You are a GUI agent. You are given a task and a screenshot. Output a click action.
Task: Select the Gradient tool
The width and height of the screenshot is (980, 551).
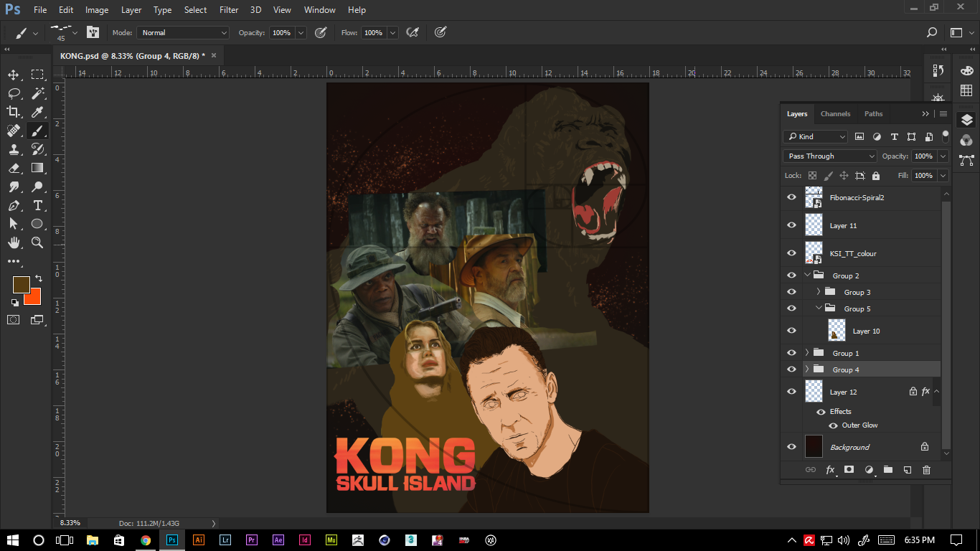[x=37, y=168]
